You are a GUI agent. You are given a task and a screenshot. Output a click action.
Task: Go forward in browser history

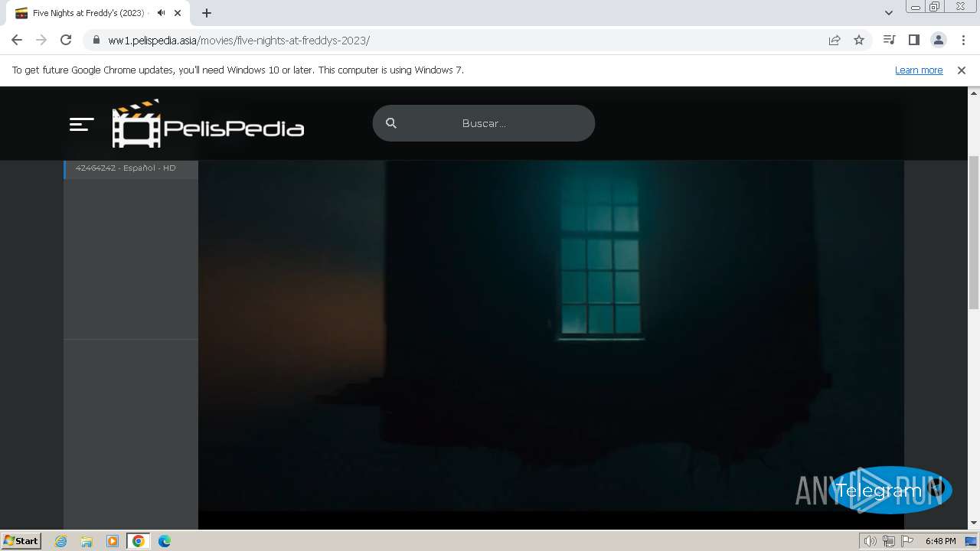41,41
